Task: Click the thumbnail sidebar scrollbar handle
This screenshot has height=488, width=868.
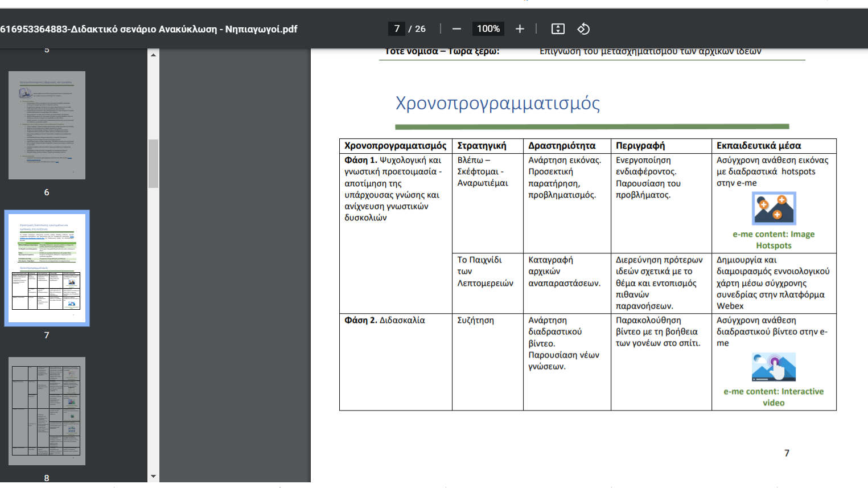Action: [153, 163]
